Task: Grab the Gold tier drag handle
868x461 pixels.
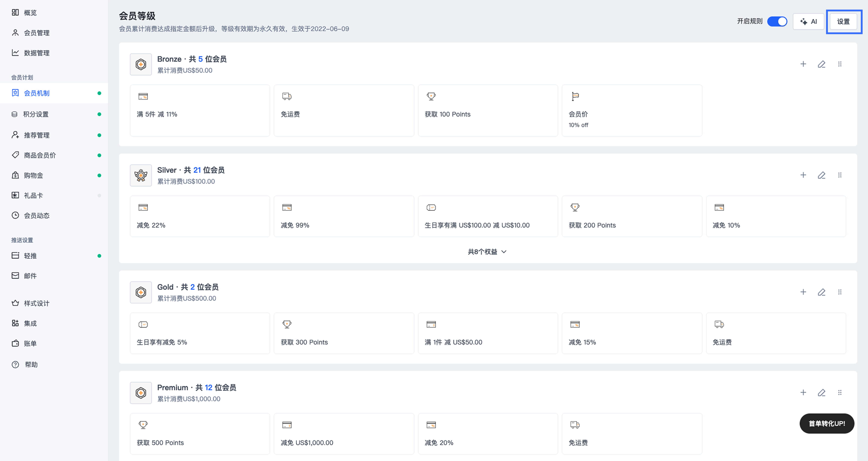Action: pos(840,292)
